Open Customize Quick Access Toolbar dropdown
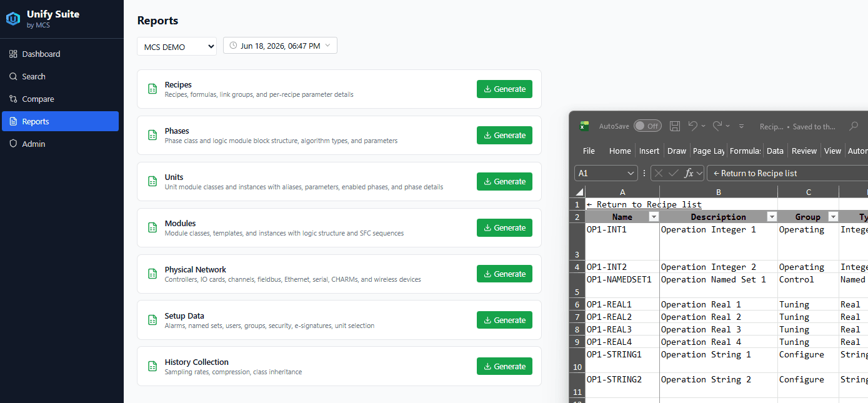This screenshot has width=868, height=403. [742, 126]
